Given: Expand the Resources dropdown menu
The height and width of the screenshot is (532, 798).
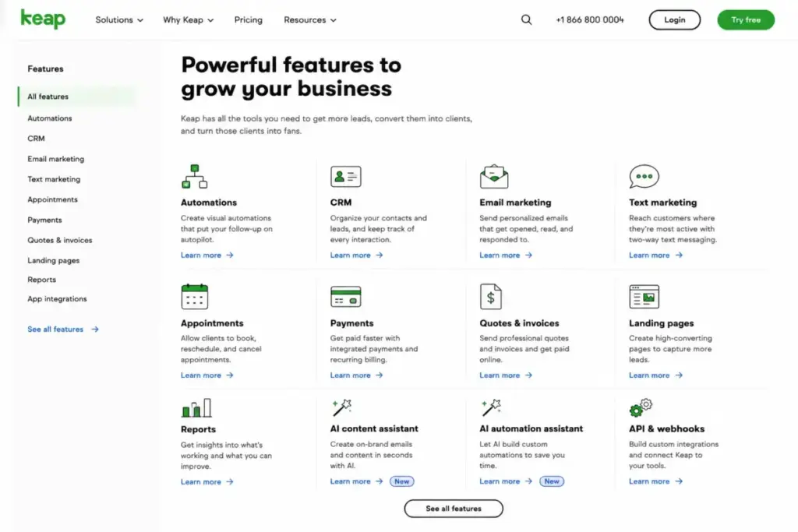Looking at the screenshot, I should pyautogui.click(x=310, y=19).
